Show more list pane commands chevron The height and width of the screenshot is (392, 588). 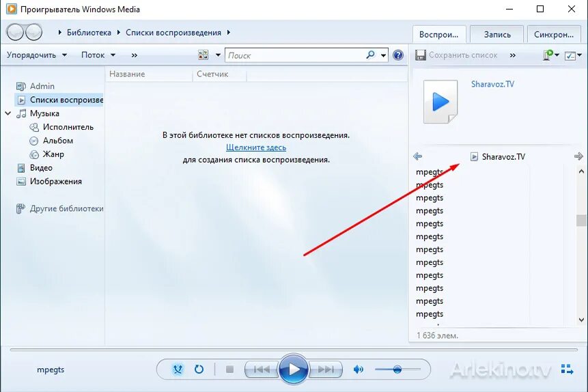513,55
